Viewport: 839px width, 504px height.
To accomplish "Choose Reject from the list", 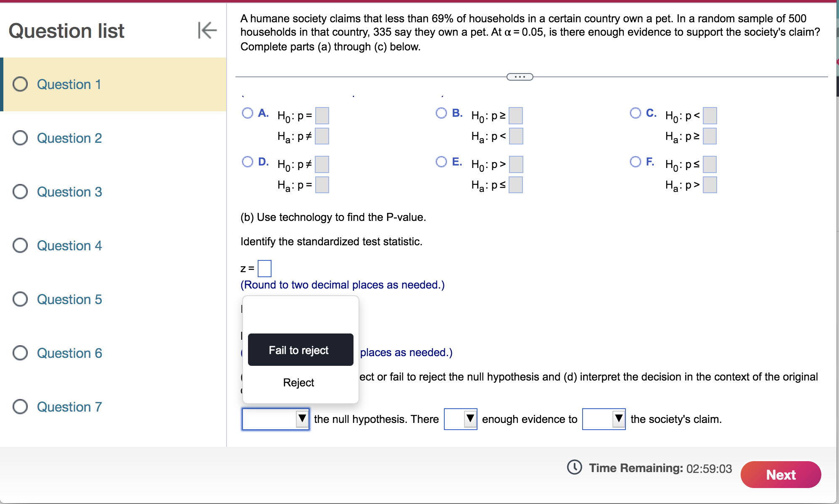I will point(299,382).
